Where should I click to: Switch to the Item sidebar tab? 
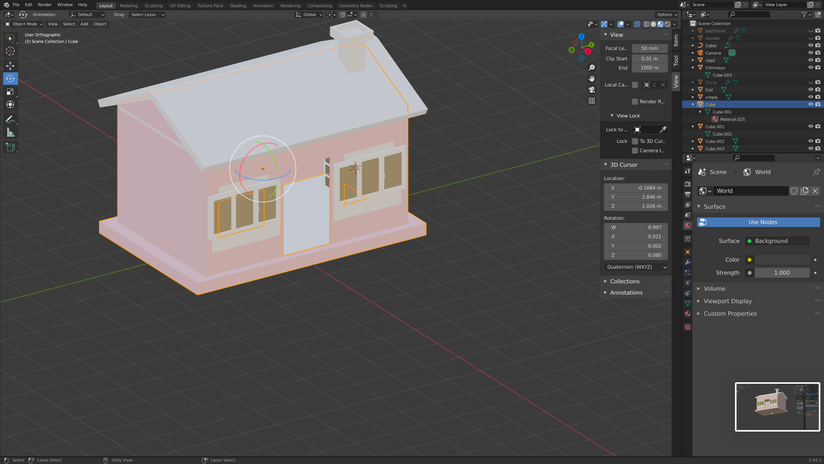coord(676,40)
